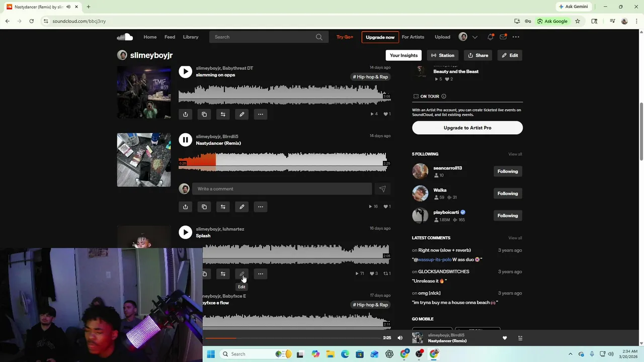644x362 pixels.
Task: Toggle Following for Walka
Action: pos(507,194)
